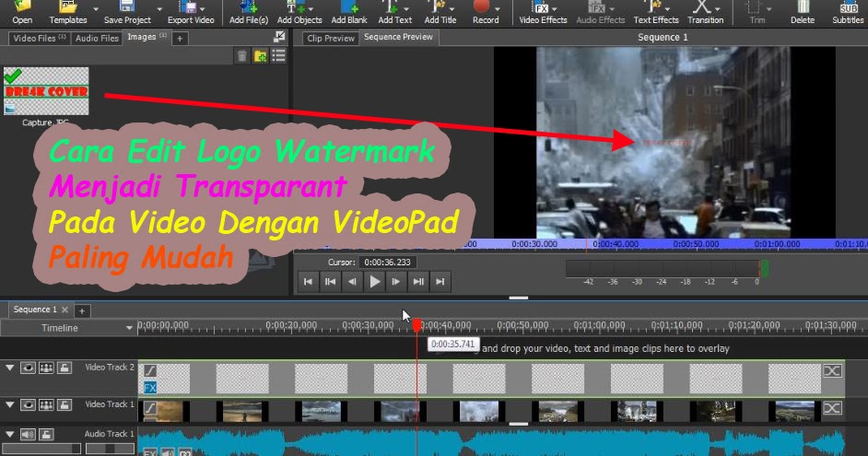The width and height of the screenshot is (868, 456).
Task: Click the Export Video icon
Action: point(186,6)
